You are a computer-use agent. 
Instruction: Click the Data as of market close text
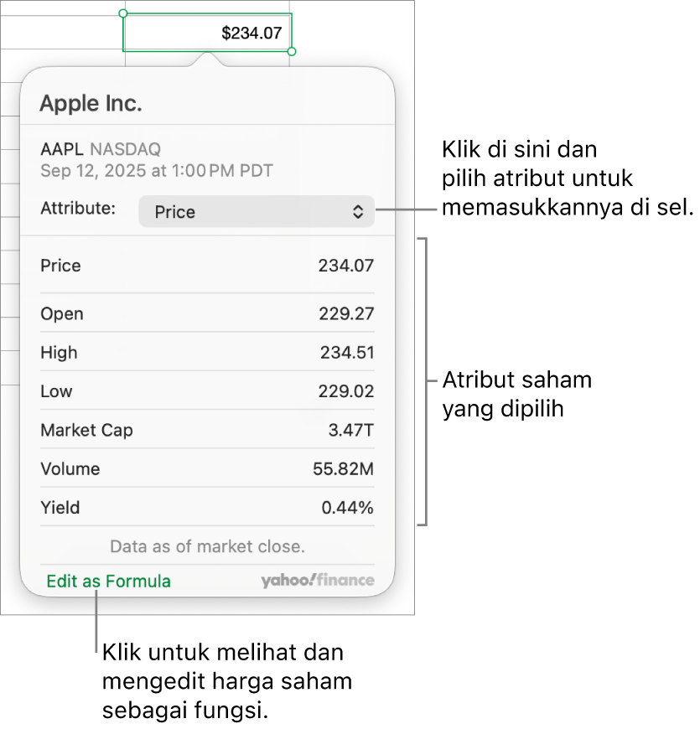(207, 546)
